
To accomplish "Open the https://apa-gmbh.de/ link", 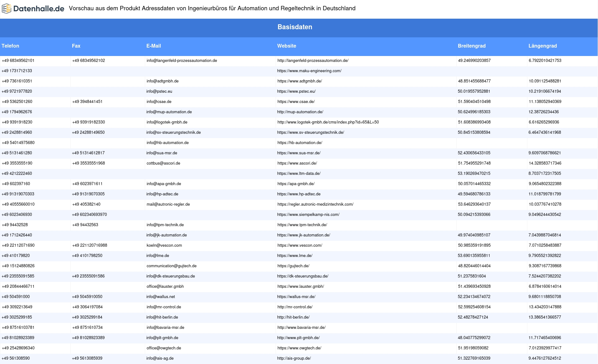I will [296, 184].
